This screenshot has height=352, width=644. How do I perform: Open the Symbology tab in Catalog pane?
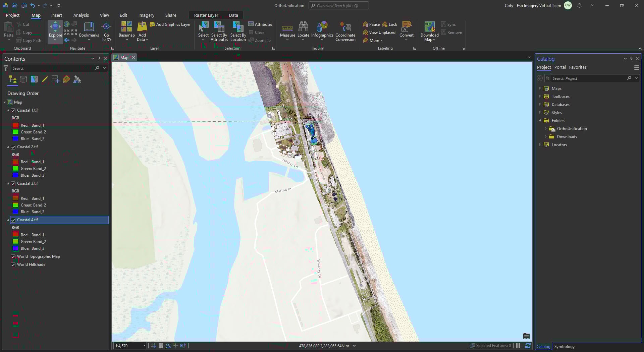point(564,347)
